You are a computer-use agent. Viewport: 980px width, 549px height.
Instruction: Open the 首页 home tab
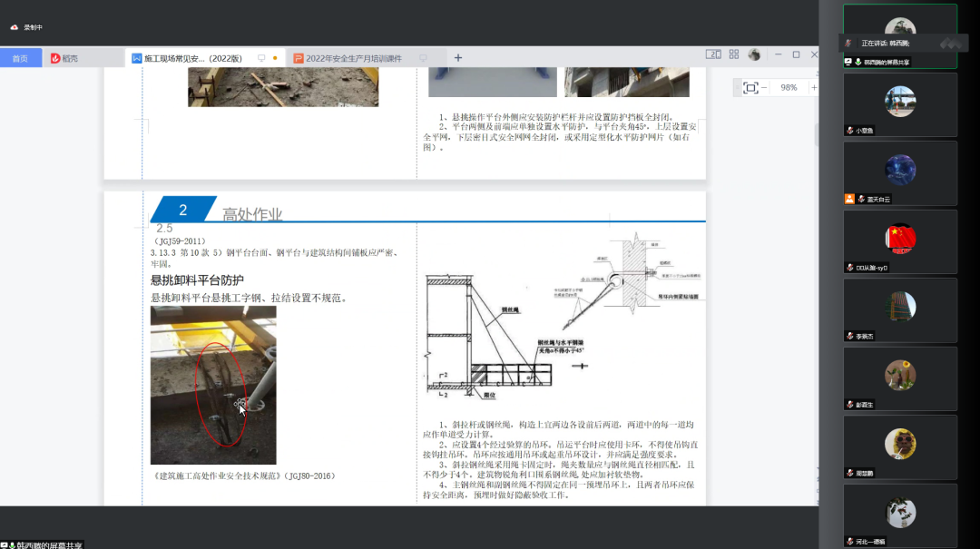pyautogui.click(x=20, y=58)
